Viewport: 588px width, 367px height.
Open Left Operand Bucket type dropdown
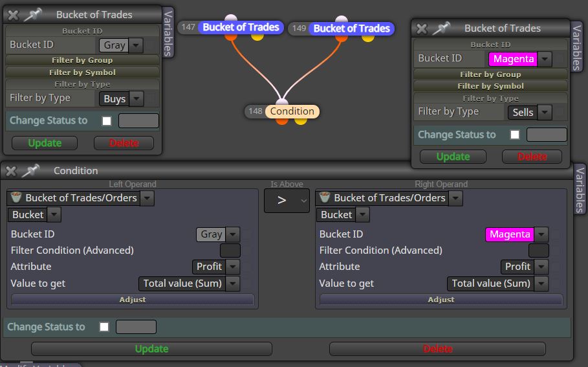tap(54, 215)
